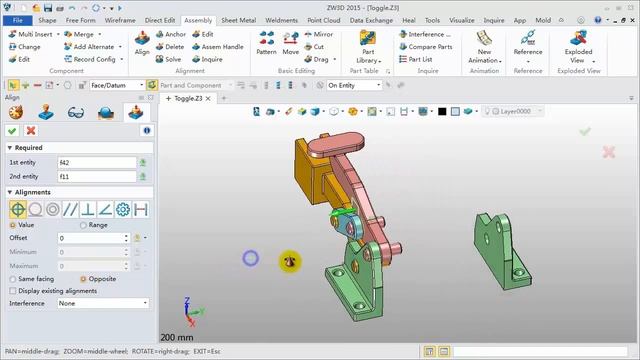The width and height of the screenshot is (640, 360).
Task: Open the Exploded View tool
Action: pyautogui.click(x=578, y=47)
